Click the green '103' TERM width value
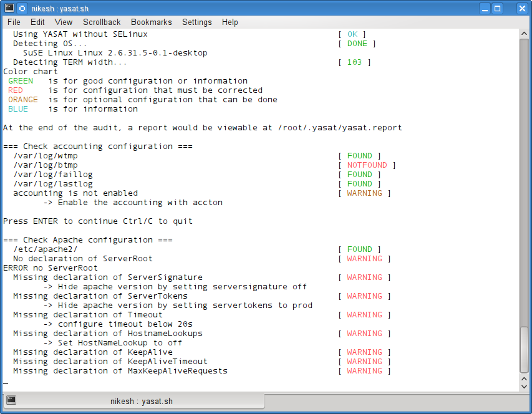 [354, 62]
